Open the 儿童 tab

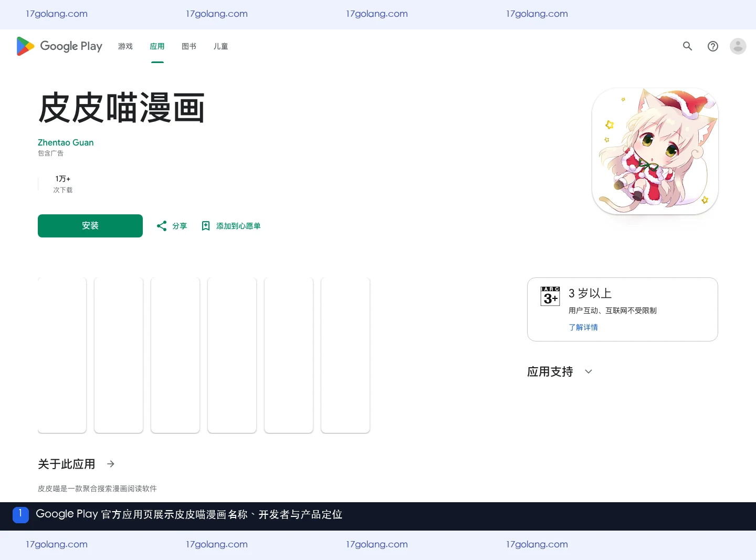tap(220, 46)
